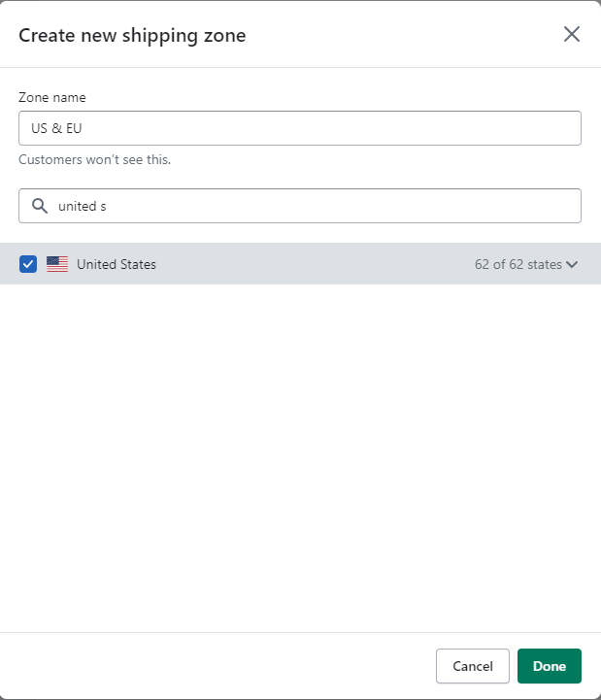Click the United States flag icon
601x700 pixels.
point(57,264)
